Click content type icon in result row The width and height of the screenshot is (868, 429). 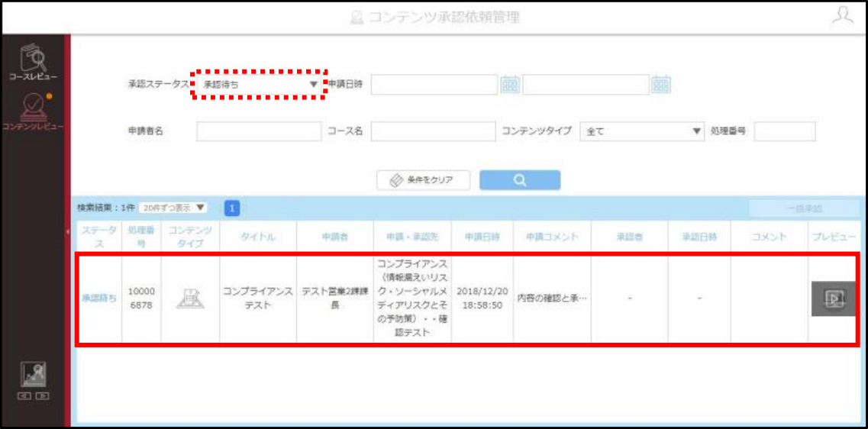tap(190, 298)
